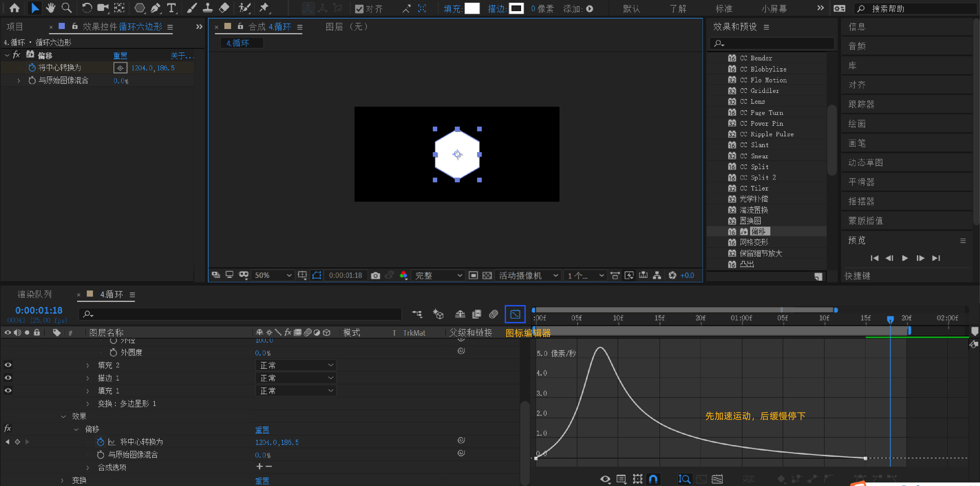Toggle stopwatch for 外圆度 in the timeline
Image resolution: width=980 pixels, height=486 pixels.
113,353
